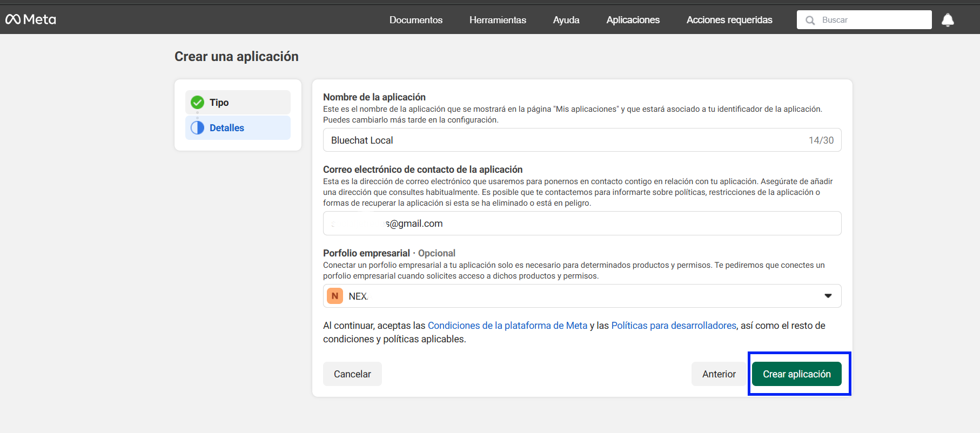The image size is (980, 433).
Task: Click the orange N portfolio icon
Action: coord(335,296)
